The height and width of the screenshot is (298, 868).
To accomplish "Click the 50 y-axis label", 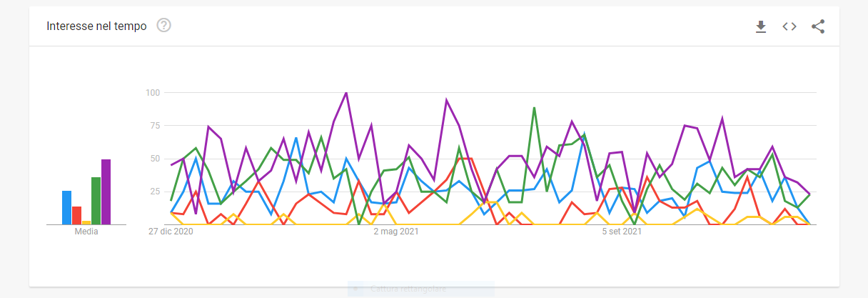I will 155,159.
